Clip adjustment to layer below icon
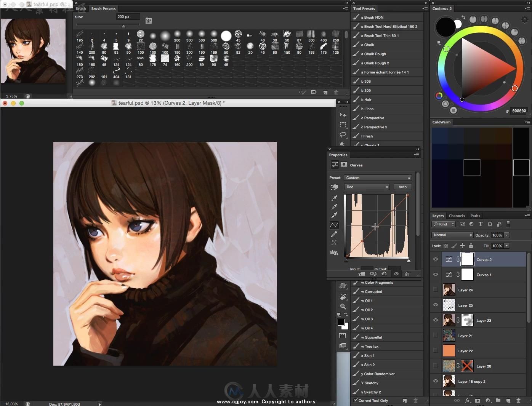This screenshot has height=406, width=532. click(362, 274)
